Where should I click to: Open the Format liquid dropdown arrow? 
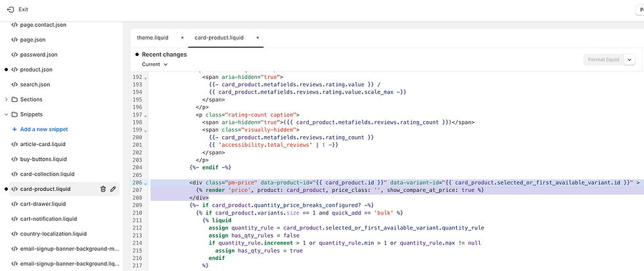(x=630, y=60)
